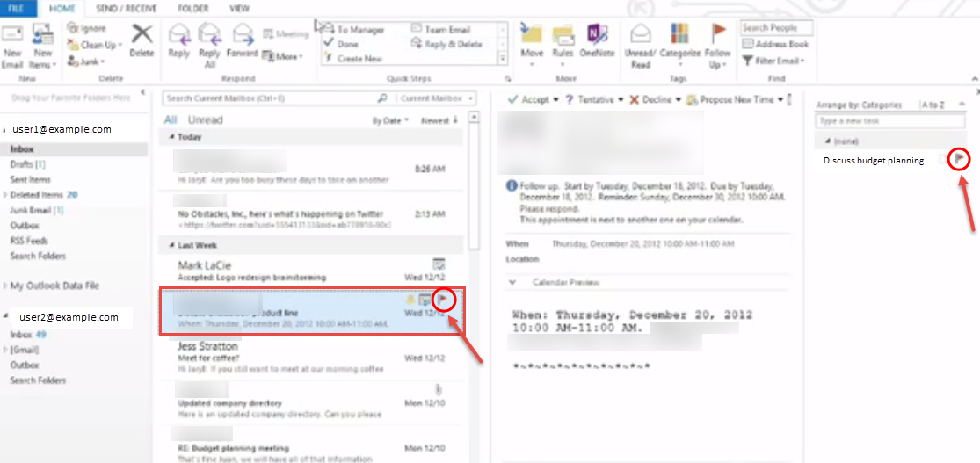
Task: Click the Type a new task field
Action: point(890,120)
